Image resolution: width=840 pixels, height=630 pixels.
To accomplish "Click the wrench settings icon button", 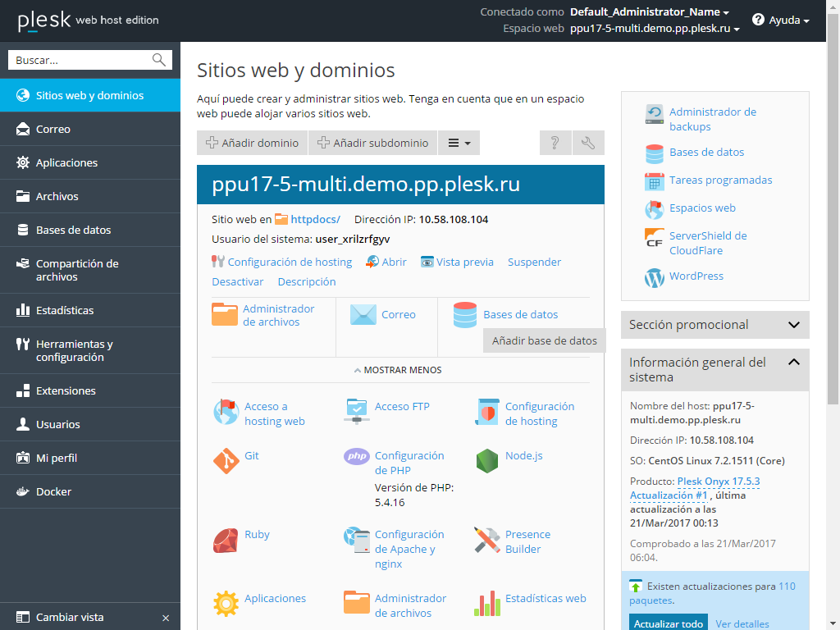I will pos(588,143).
